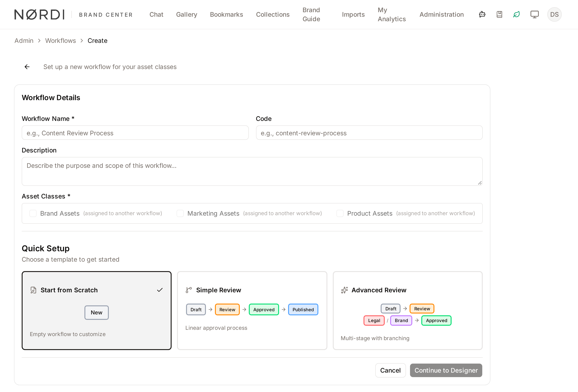Click the Approved chip in Simple Review

pos(264,309)
